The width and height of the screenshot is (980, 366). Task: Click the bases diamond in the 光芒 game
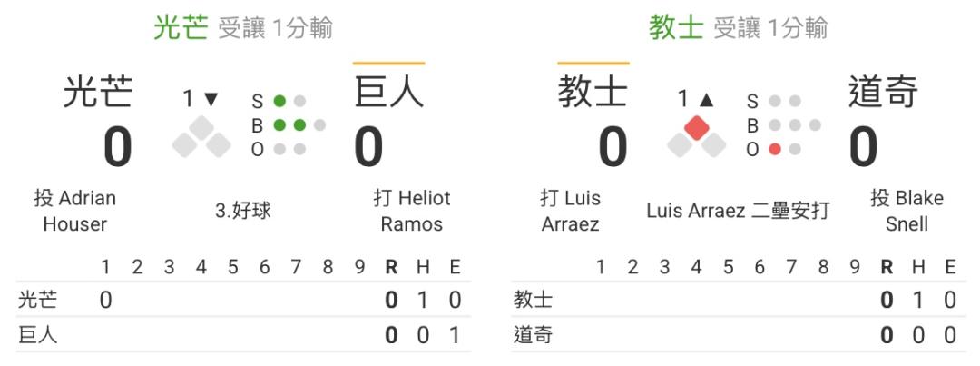[201, 136]
